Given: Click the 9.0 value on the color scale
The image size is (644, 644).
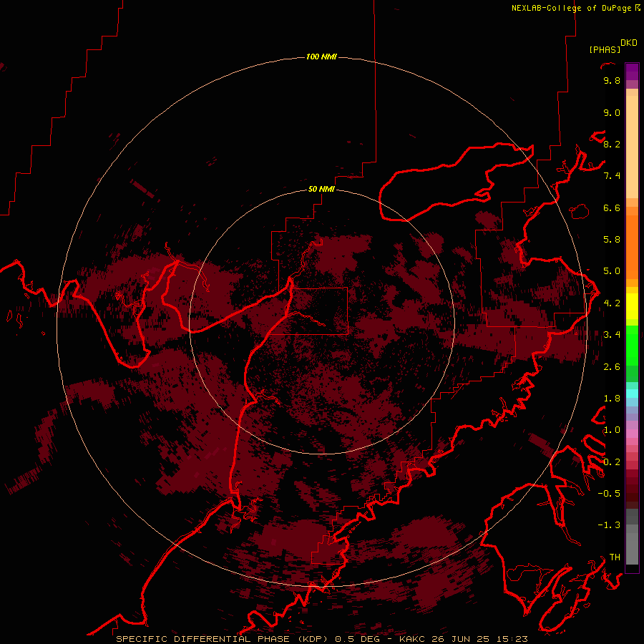Looking at the screenshot, I should (612, 112).
